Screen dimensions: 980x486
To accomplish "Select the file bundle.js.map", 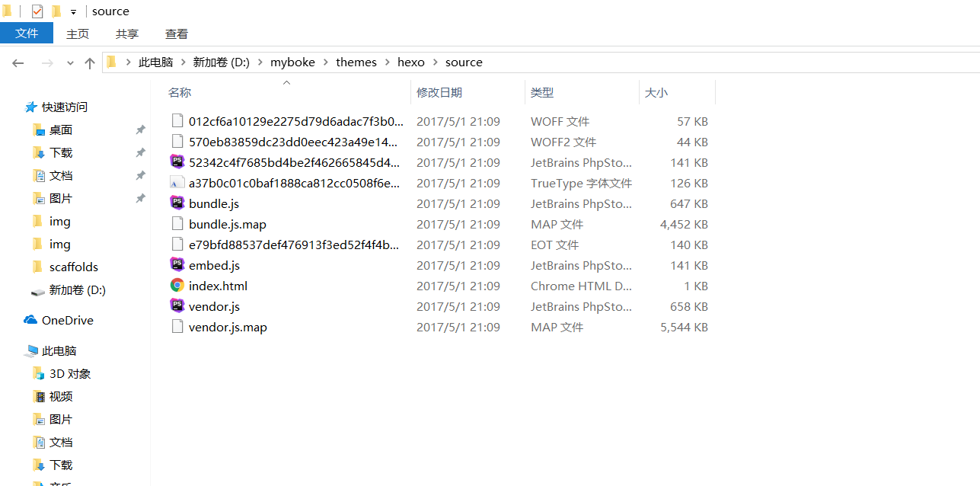I will tap(228, 224).
